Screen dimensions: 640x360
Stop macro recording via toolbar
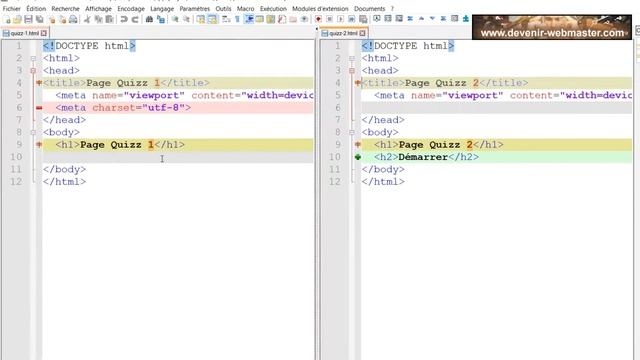[329, 19]
